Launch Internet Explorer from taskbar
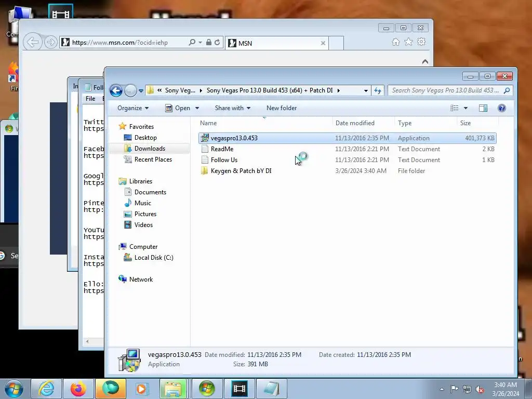This screenshot has width=532, height=399. 46,389
